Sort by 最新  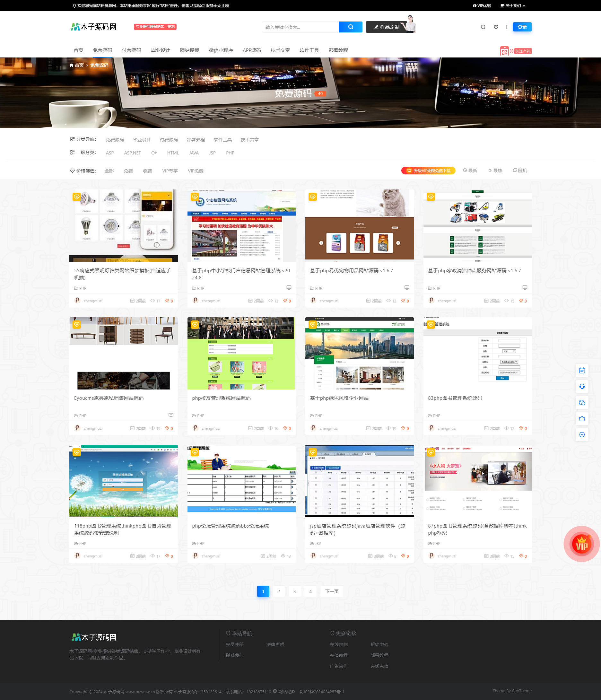pyautogui.click(x=470, y=171)
